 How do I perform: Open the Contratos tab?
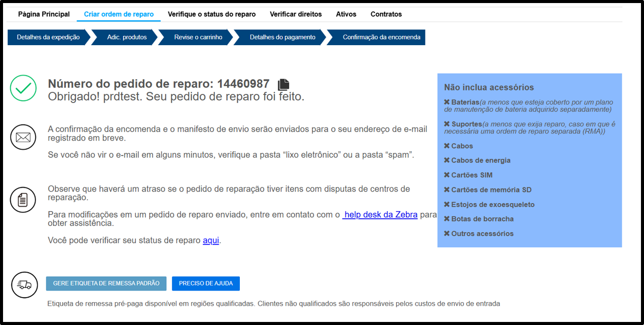[386, 14]
